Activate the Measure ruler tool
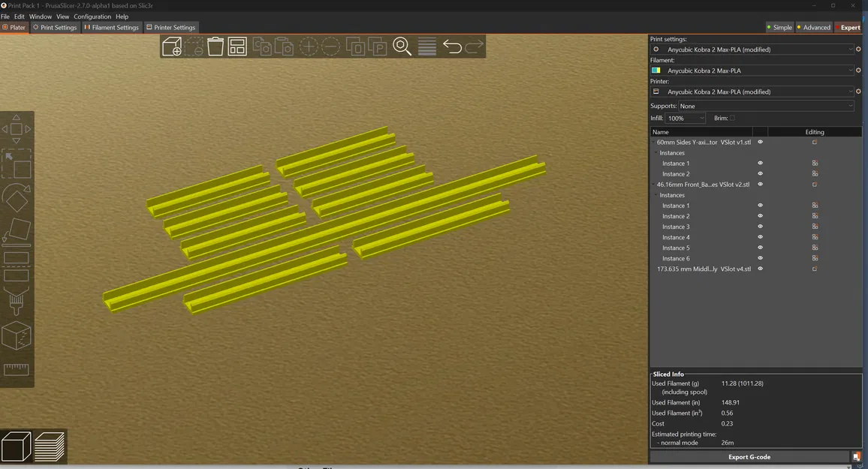Viewport: 868px width, 469px height. (x=16, y=369)
